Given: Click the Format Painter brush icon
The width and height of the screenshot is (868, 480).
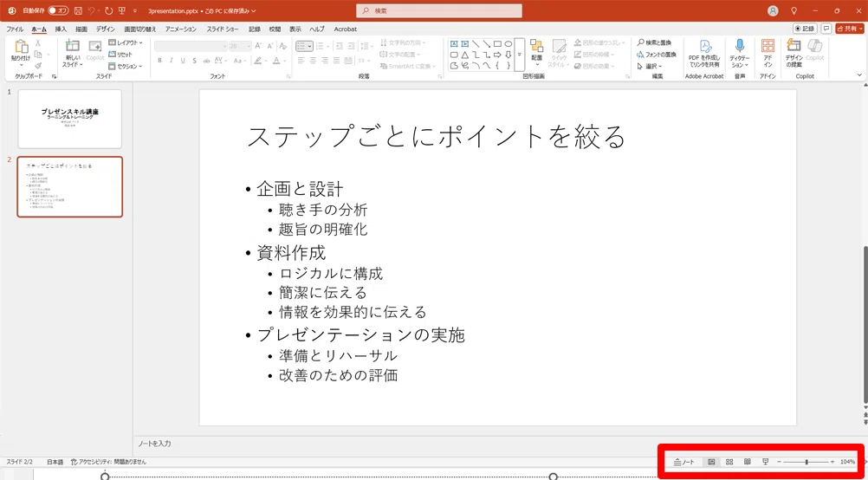Looking at the screenshot, I should 38,65.
